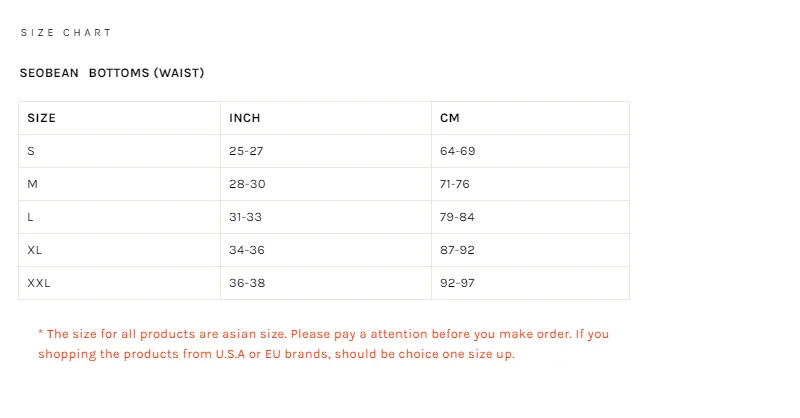This screenshot has height=418, width=800.
Task: Click the XL size cell
Action: [35, 250]
